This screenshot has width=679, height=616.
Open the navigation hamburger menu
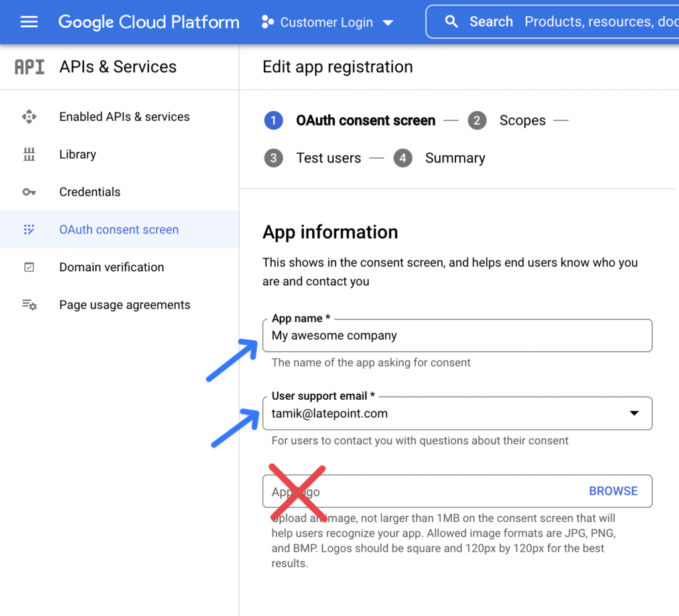click(x=29, y=21)
